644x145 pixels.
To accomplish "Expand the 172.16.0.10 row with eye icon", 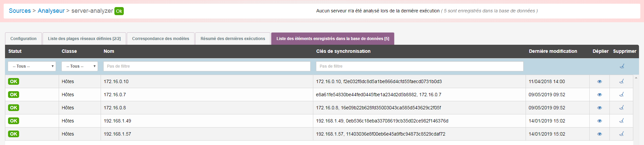I will click(599, 81).
